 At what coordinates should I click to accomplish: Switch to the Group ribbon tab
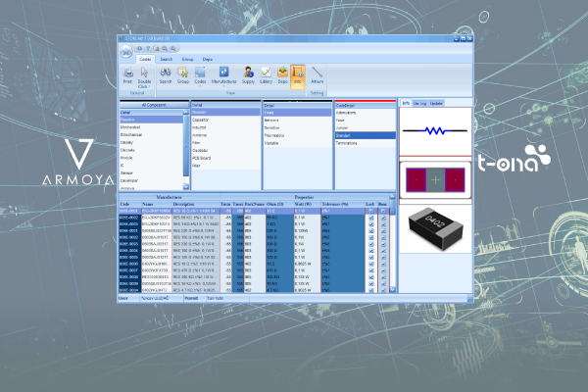(x=187, y=59)
